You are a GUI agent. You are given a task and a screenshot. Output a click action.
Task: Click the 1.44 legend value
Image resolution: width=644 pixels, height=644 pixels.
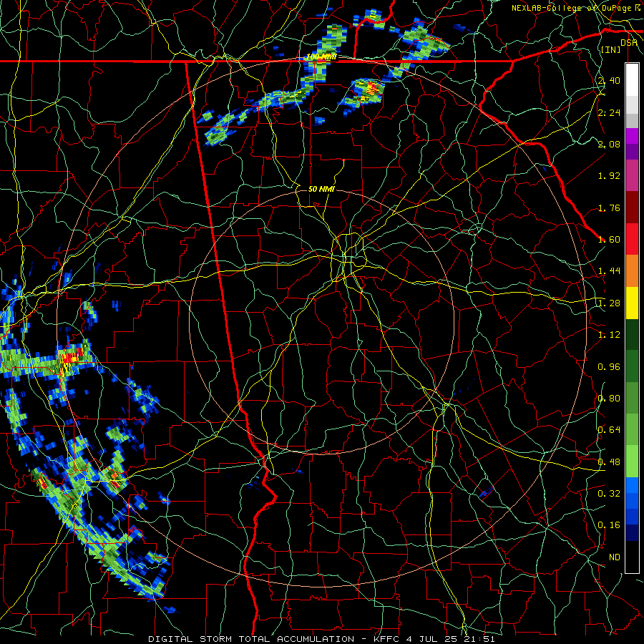[x=609, y=271]
